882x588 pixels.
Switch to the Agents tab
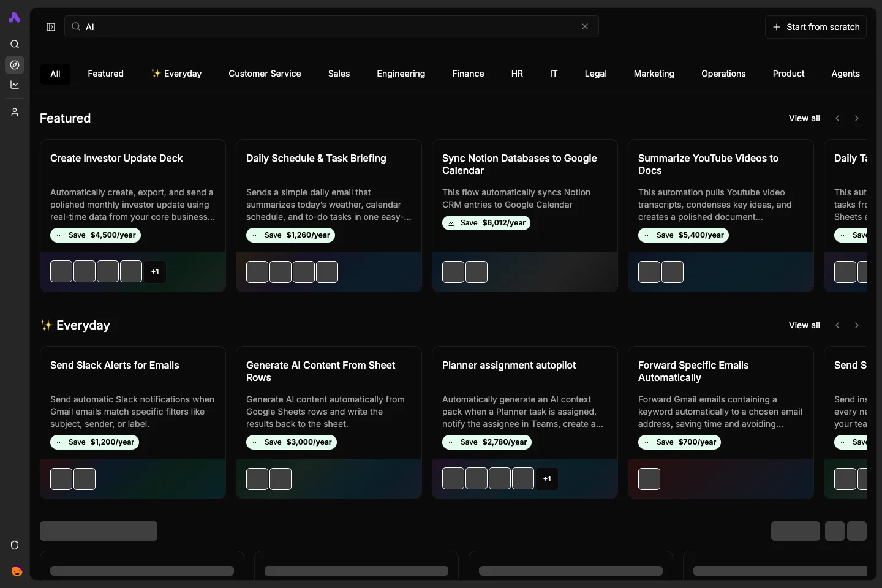coord(845,73)
